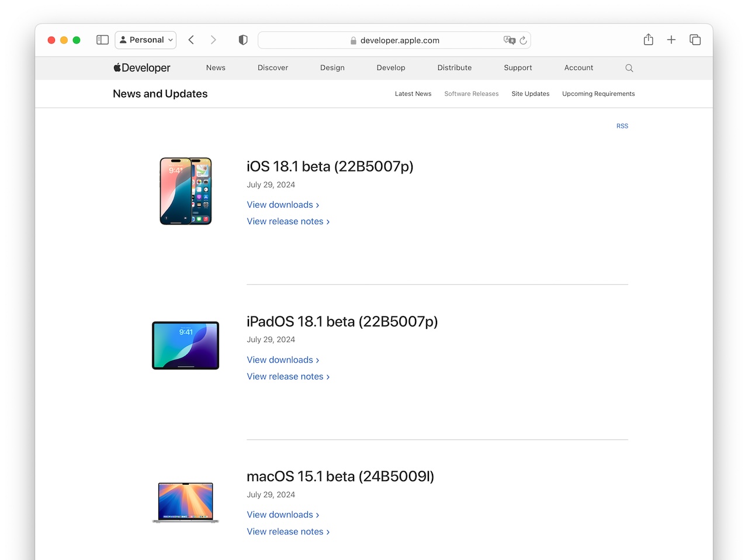Toggle the Safari sidebar icon
The width and height of the screenshot is (748, 560).
tap(102, 40)
